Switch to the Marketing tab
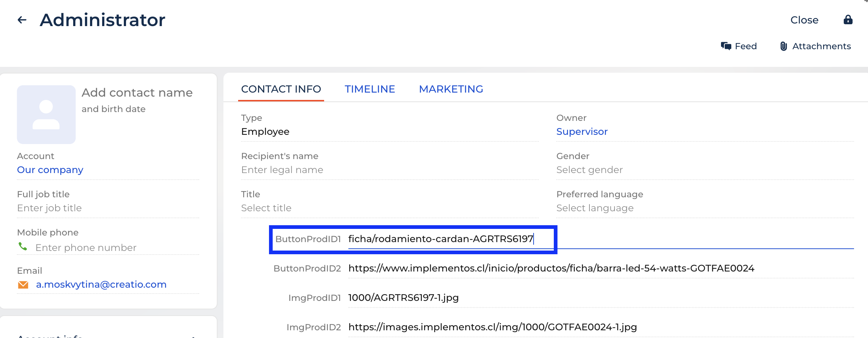This screenshot has height=338, width=868. [x=451, y=89]
